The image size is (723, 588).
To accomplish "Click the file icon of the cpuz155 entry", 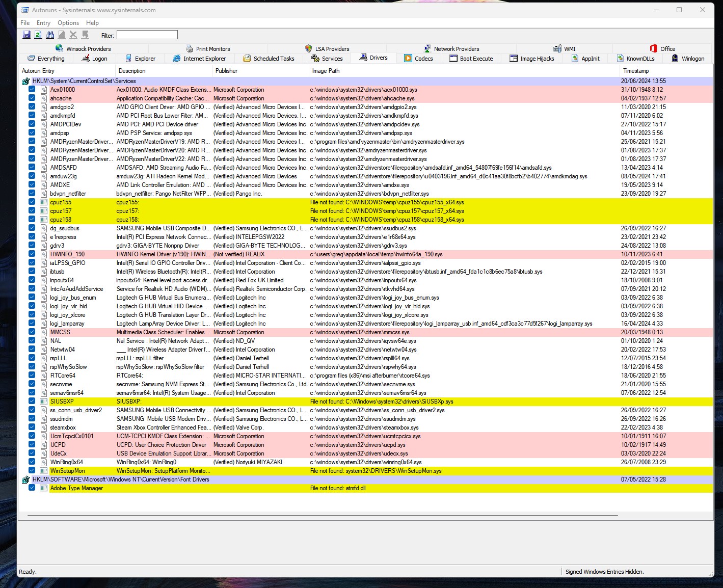I will click(44, 202).
